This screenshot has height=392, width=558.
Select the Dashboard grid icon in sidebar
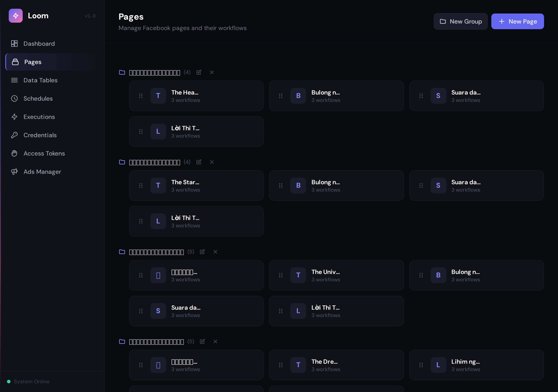coord(14,44)
